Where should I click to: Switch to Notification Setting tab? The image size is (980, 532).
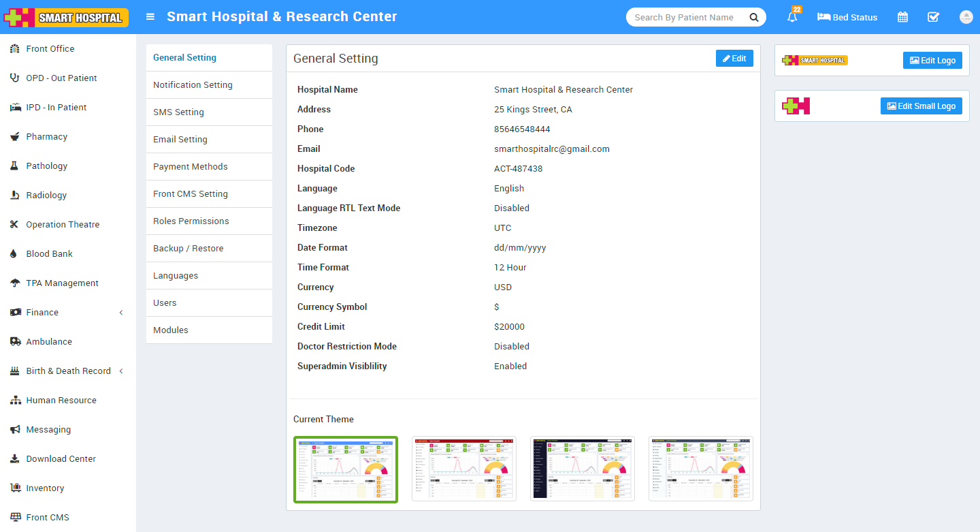pyautogui.click(x=193, y=85)
